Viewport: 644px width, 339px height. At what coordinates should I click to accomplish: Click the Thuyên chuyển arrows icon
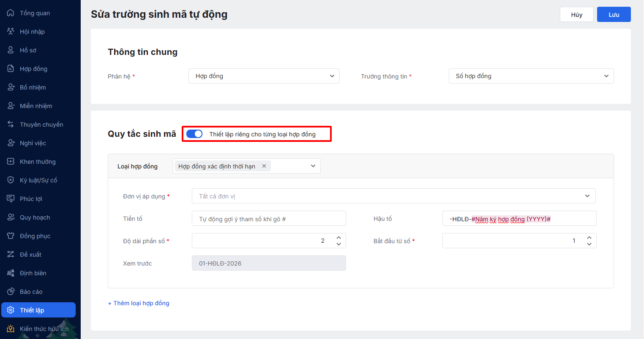click(x=11, y=125)
